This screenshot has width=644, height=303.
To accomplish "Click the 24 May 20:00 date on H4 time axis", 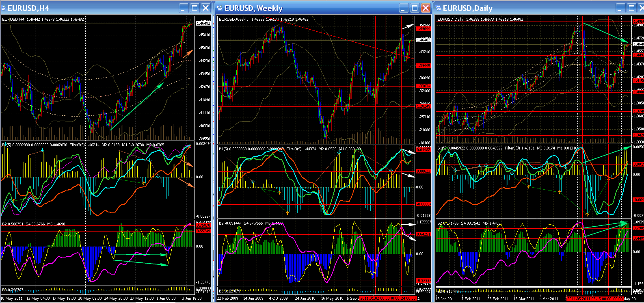I will (116, 298).
